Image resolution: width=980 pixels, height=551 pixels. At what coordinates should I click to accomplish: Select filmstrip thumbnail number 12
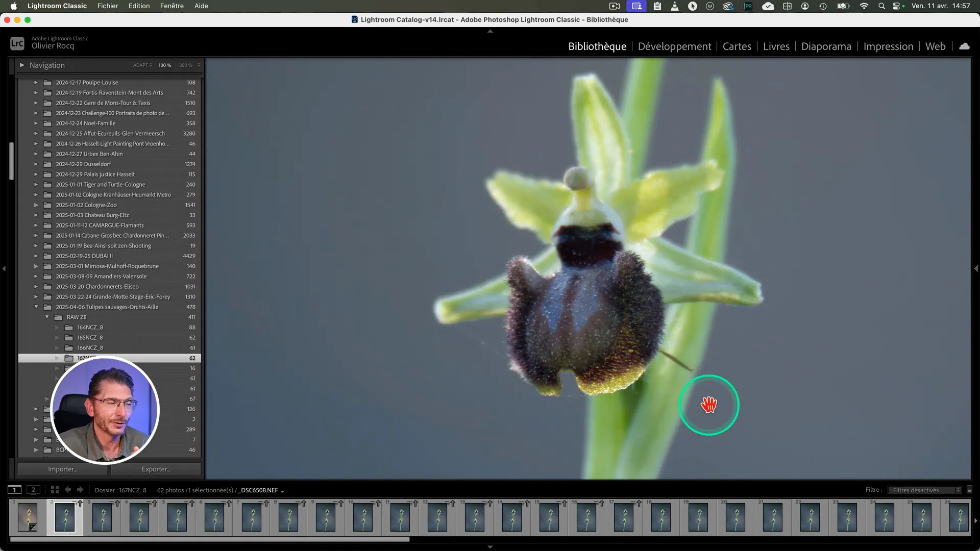(438, 517)
